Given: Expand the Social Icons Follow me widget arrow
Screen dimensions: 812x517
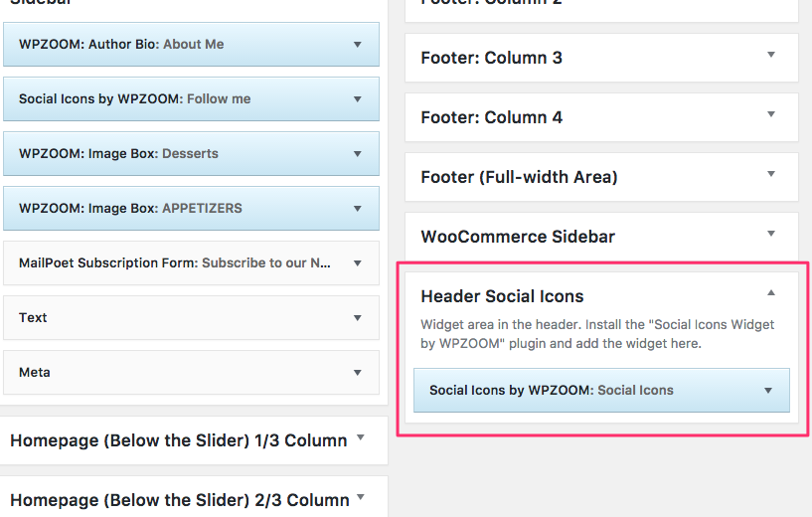Looking at the screenshot, I should (358, 99).
